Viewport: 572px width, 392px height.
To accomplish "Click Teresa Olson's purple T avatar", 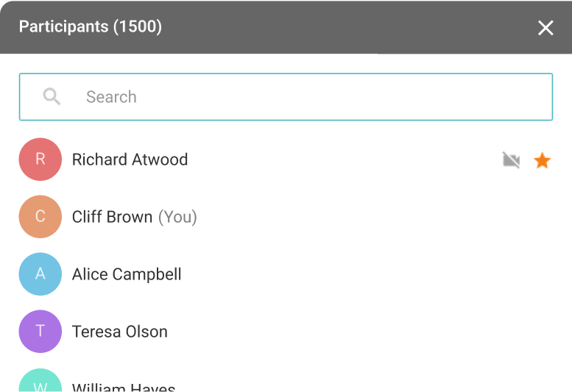I will point(40,331).
